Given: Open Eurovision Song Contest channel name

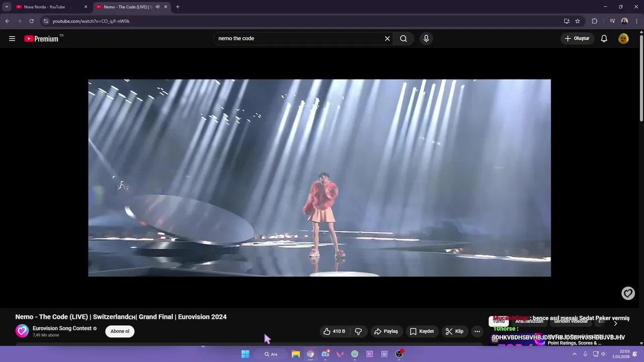Looking at the screenshot, I should [62, 328].
